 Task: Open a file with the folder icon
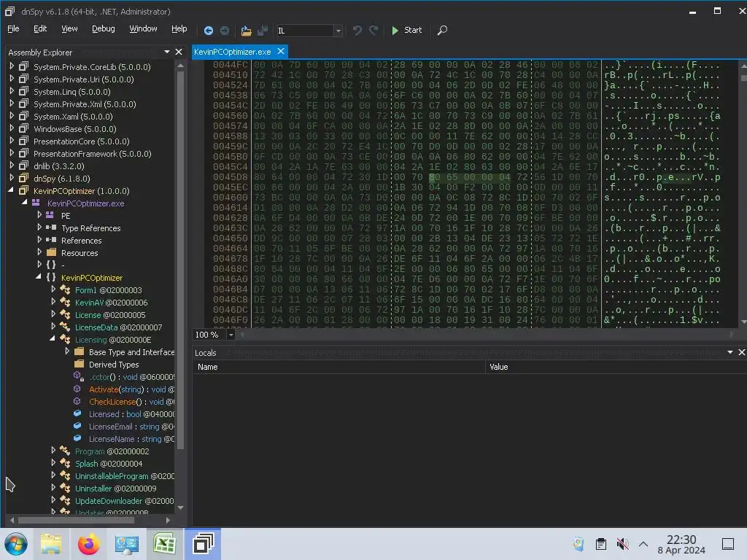pyautogui.click(x=246, y=31)
